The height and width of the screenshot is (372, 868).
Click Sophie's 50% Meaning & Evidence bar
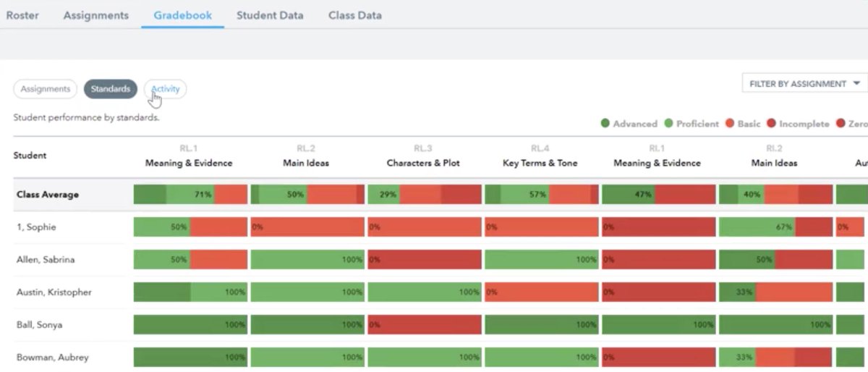190,227
